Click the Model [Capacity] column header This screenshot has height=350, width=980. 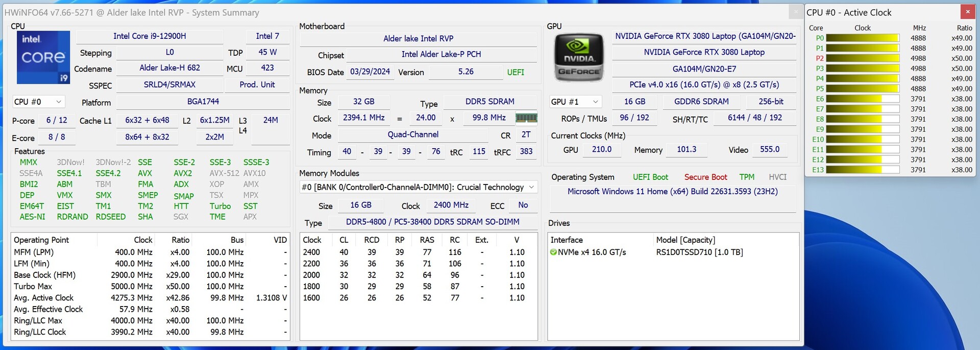pyautogui.click(x=685, y=240)
